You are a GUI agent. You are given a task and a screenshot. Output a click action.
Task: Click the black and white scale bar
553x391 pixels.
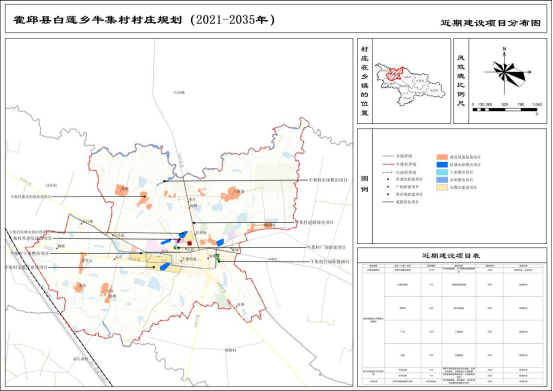click(x=505, y=110)
